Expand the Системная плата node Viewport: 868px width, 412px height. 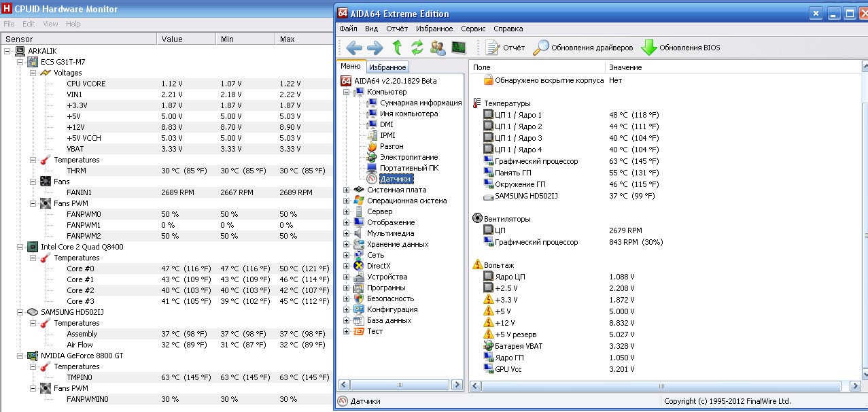(347, 190)
